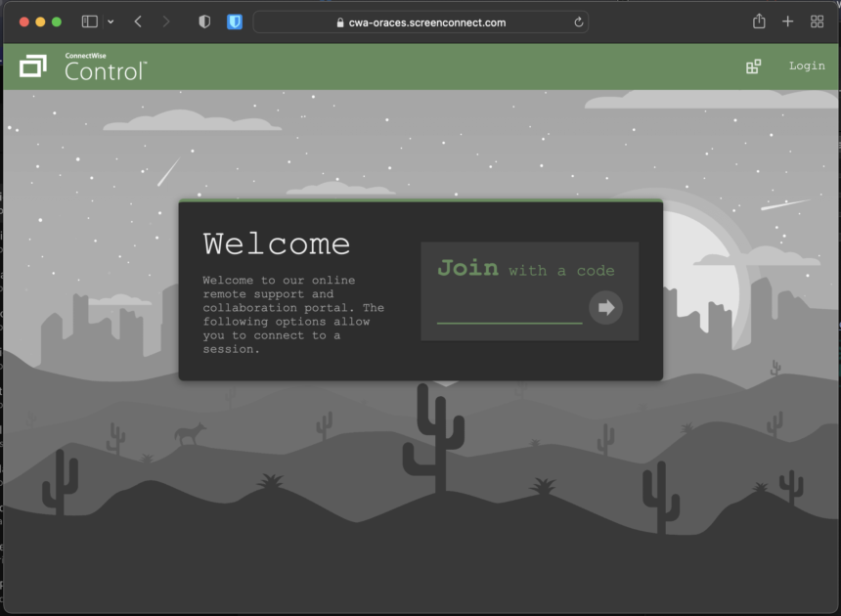Viewport: 841px width, 616px height.
Task: Click the padlock icon in the address bar
Action: [x=340, y=22]
